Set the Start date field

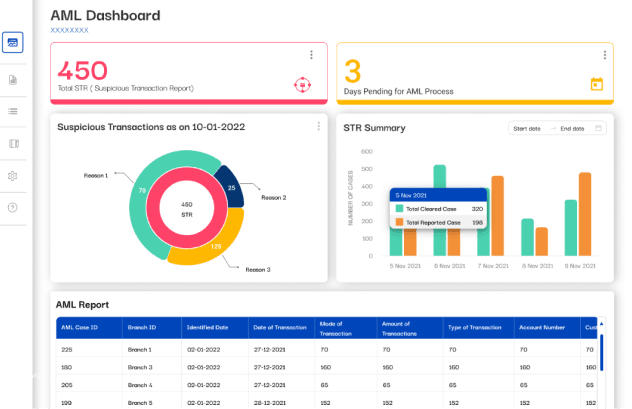tap(527, 129)
